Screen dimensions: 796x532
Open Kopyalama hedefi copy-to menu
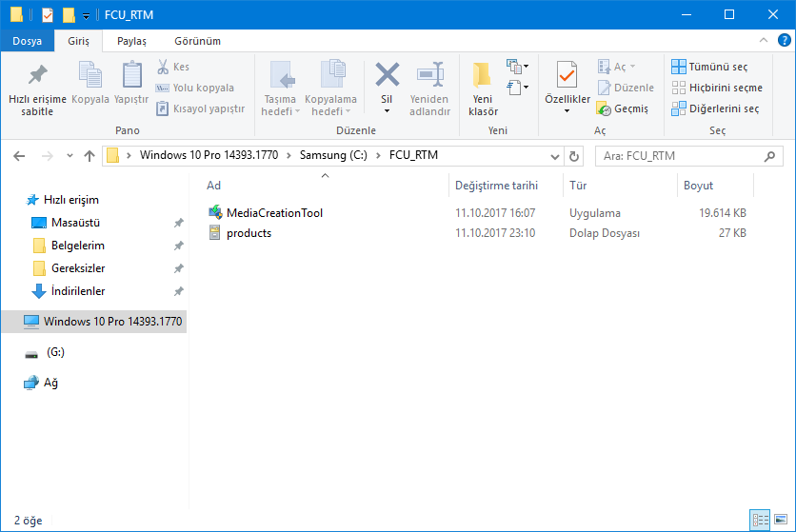[x=330, y=89]
